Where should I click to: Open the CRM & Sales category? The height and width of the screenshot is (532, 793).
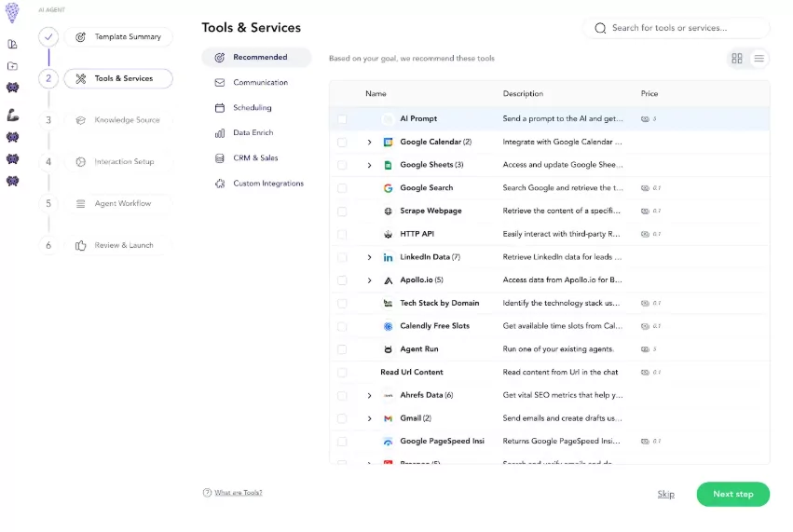[255, 158]
